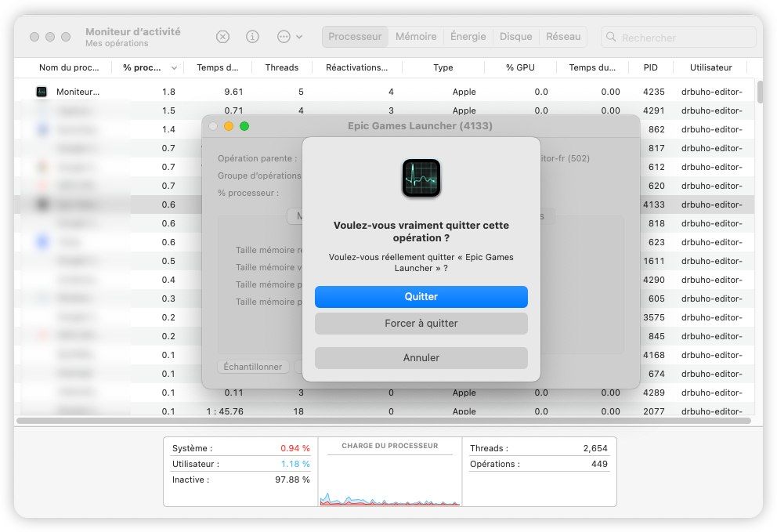Screen dimensions: 777x532
Task: Sort by the Réactivations column header
Action: tap(357, 67)
